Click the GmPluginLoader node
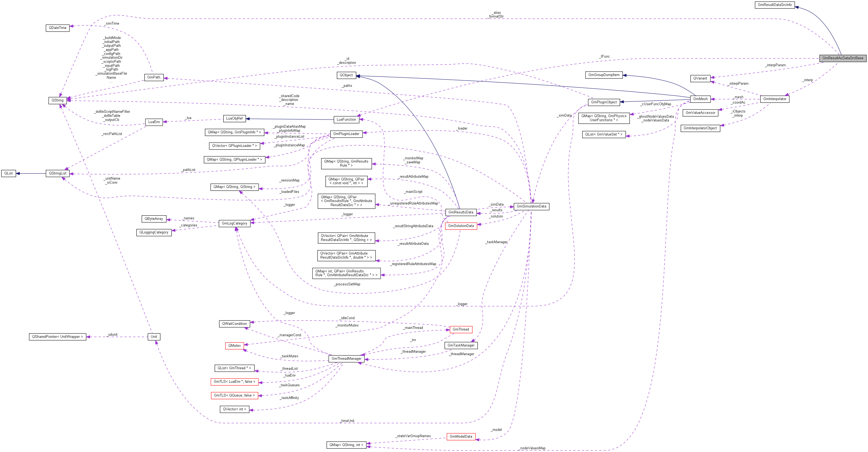Screen dimensions: 868x452 click(x=346, y=134)
